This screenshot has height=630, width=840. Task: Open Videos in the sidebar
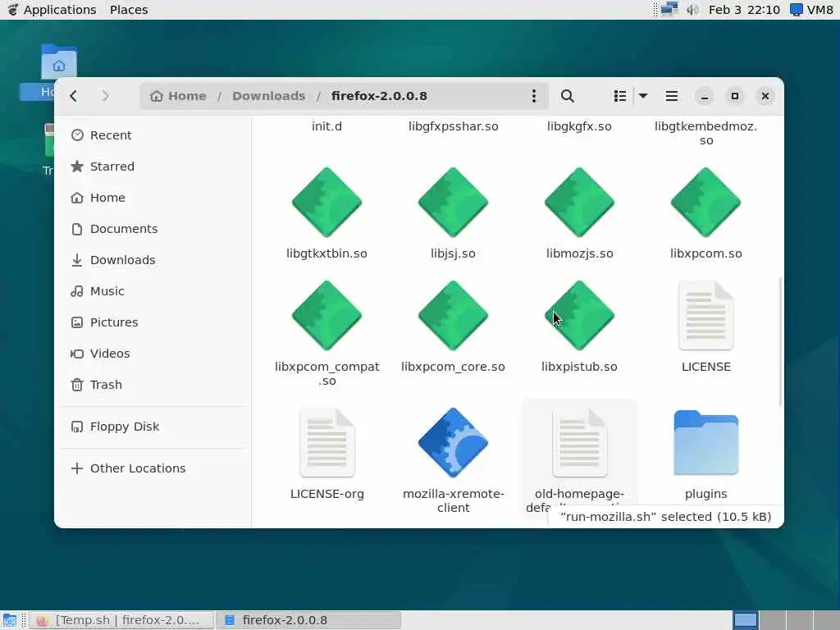[153, 354]
